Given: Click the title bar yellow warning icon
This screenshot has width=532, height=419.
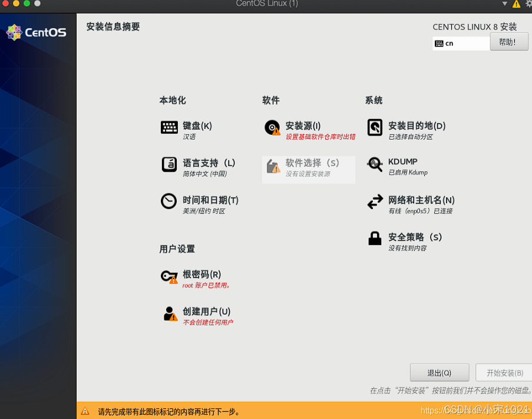Looking at the screenshot, I should (517, 4).
